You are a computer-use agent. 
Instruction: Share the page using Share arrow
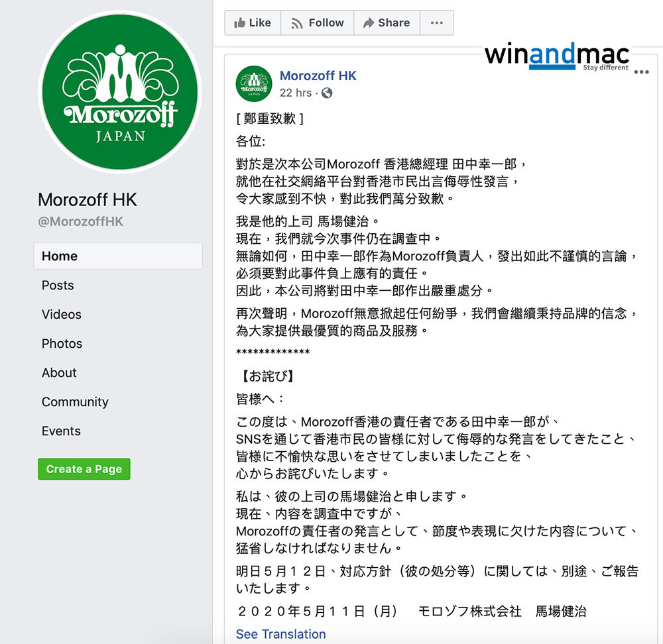coord(387,23)
